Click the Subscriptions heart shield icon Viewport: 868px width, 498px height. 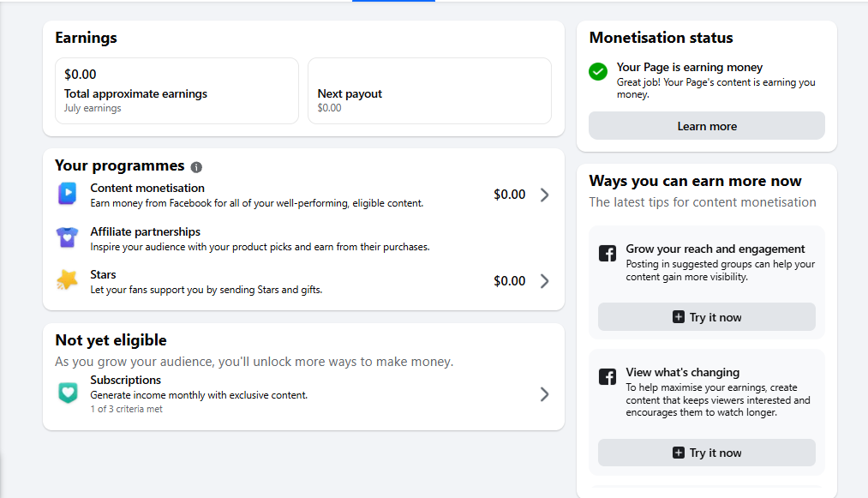[x=68, y=393]
